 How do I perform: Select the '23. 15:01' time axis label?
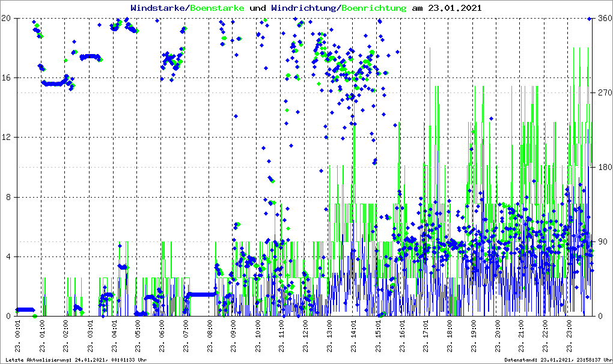(377, 336)
